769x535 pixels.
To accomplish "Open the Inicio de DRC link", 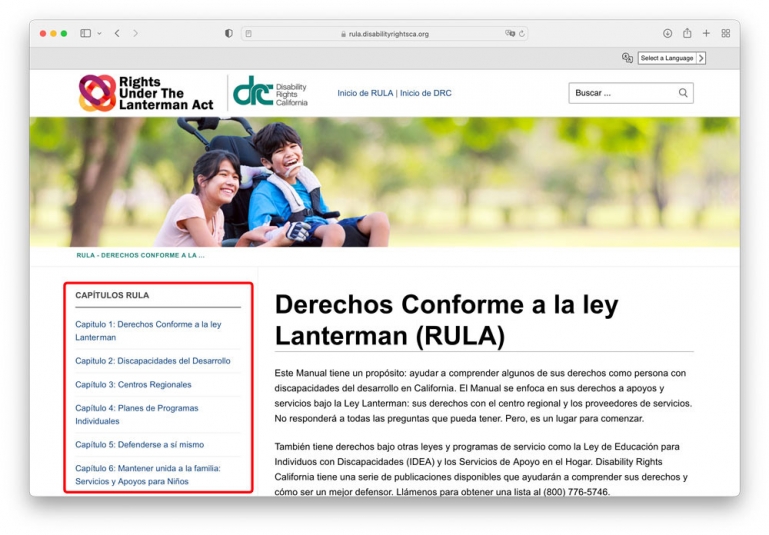I will click(x=426, y=93).
